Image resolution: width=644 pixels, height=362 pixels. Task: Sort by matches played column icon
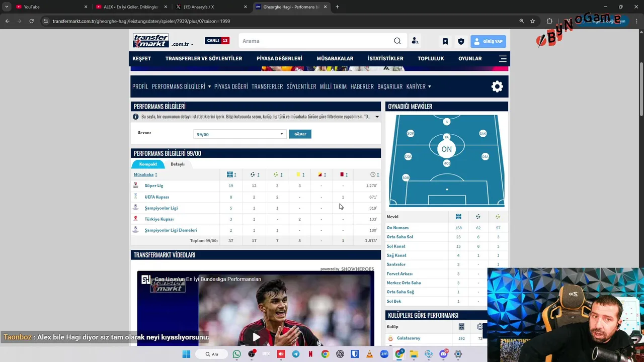pyautogui.click(x=230, y=174)
